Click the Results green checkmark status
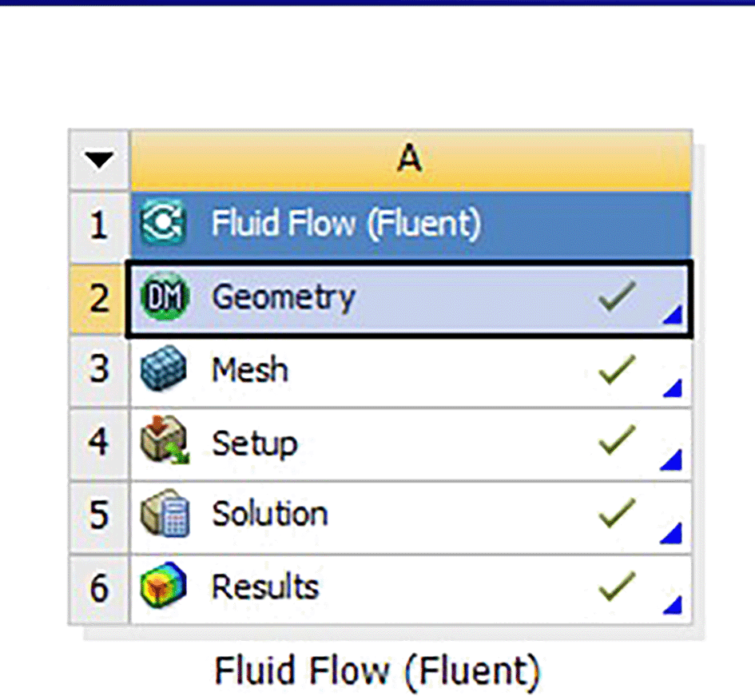Viewport: 755px width, 700px height. 618,587
